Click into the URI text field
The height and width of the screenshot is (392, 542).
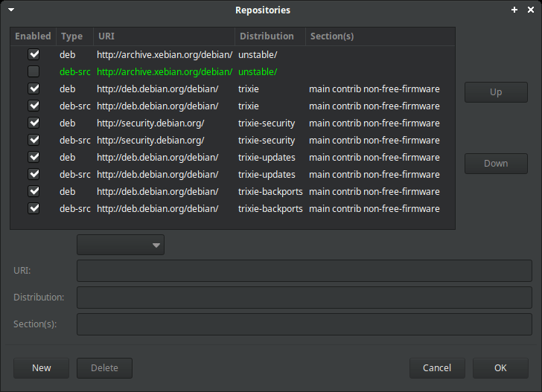(x=304, y=271)
